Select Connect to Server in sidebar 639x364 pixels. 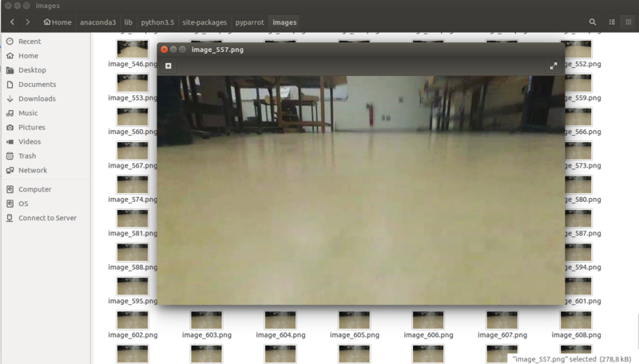coord(47,218)
